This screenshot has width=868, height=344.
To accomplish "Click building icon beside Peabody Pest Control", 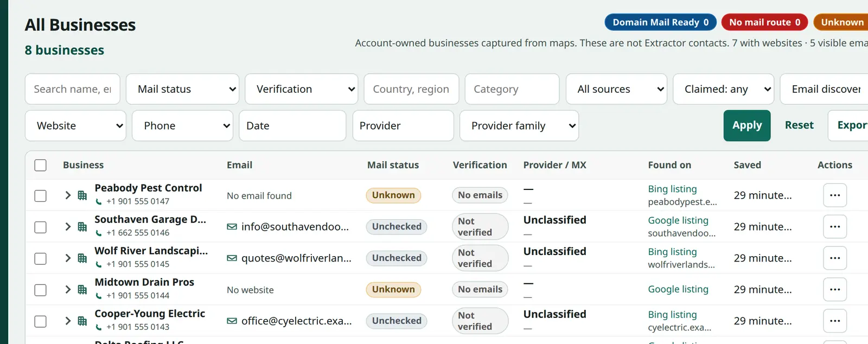I will (82, 195).
